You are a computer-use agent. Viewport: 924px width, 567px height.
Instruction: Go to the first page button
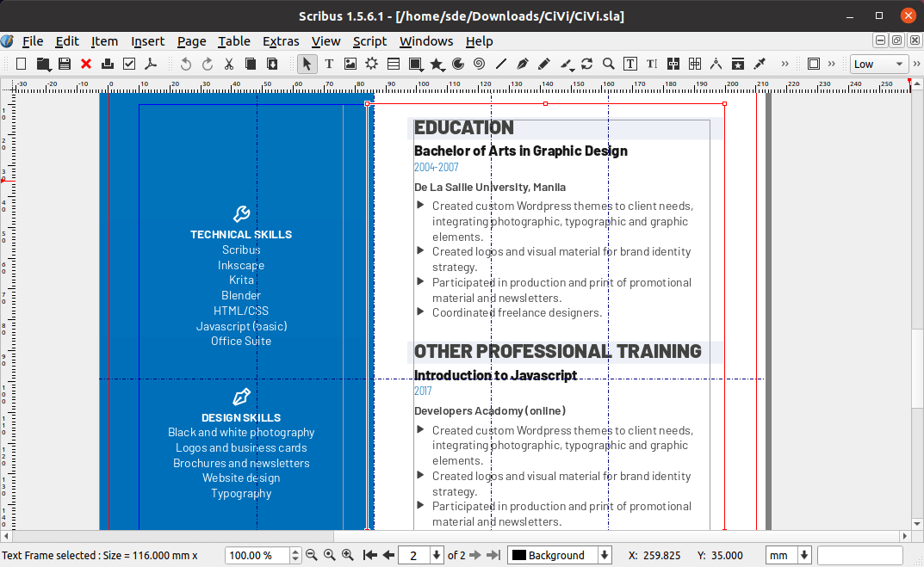369,555
